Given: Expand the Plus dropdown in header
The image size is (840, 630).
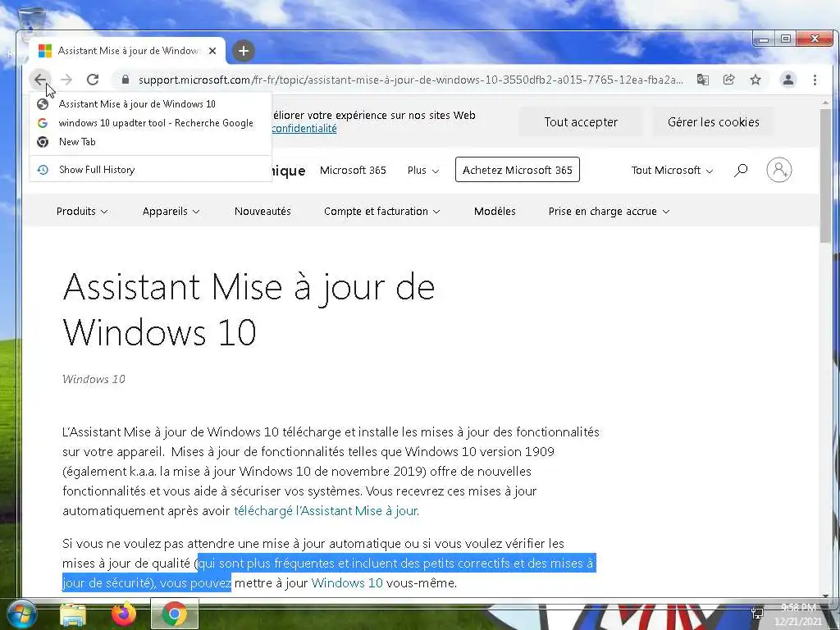Looking at the screenshot, I should click(422, 171).
